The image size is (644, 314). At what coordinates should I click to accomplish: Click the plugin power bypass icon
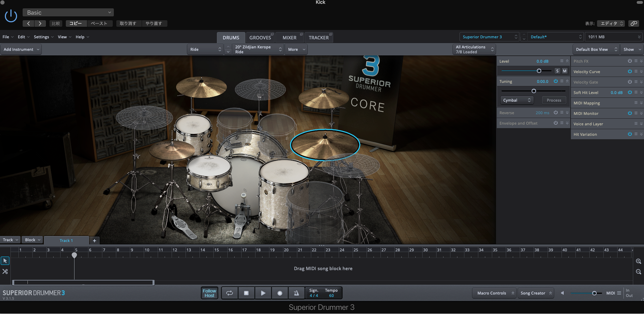11,16
